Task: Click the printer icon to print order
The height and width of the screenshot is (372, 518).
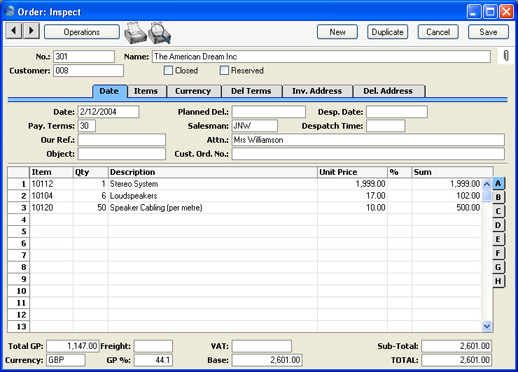Action: (x=135, y=33)
